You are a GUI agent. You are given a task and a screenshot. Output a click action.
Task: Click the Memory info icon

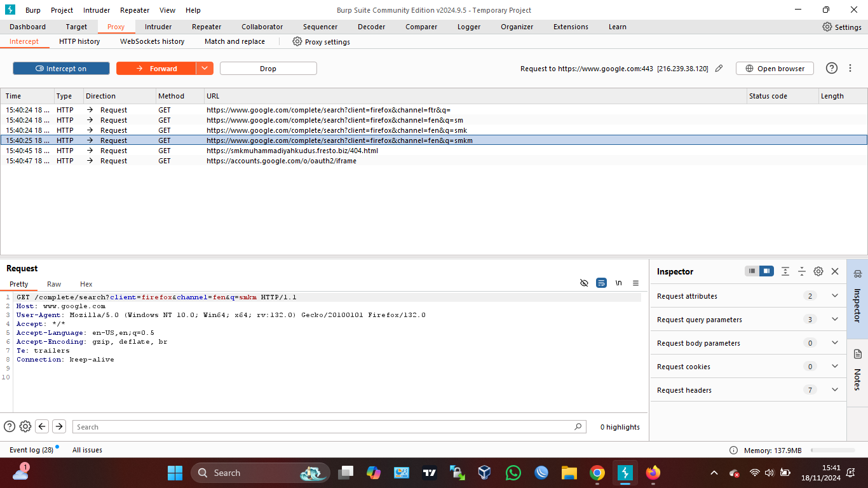[x=733, y=450]
